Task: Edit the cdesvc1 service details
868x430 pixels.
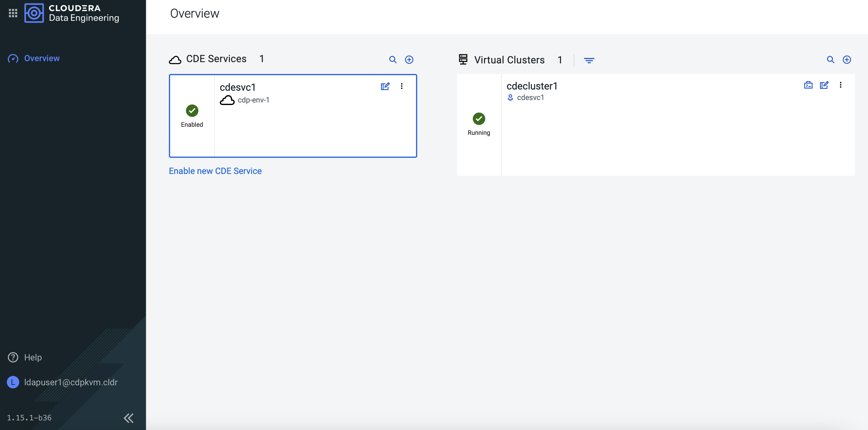Action: pos(385,86)
